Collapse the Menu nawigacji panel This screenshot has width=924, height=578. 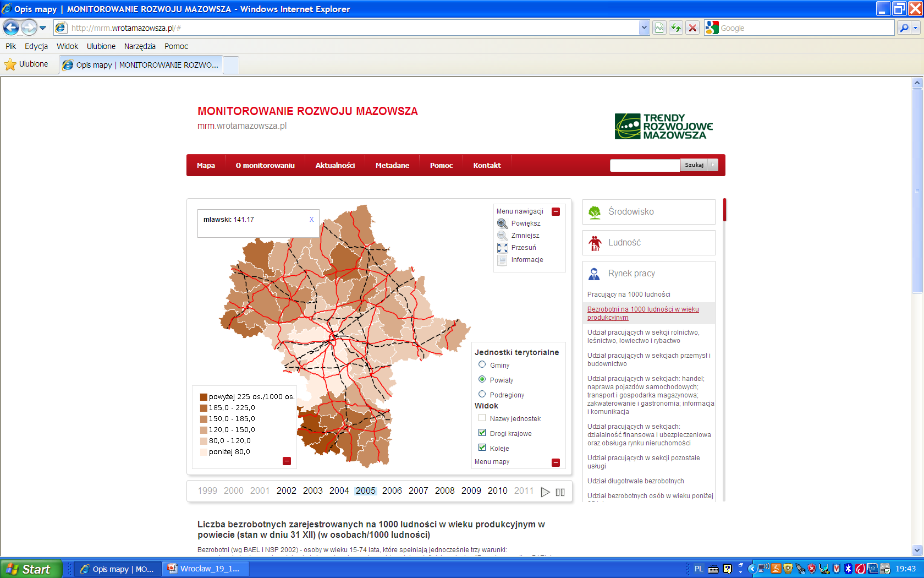(555, 212)
